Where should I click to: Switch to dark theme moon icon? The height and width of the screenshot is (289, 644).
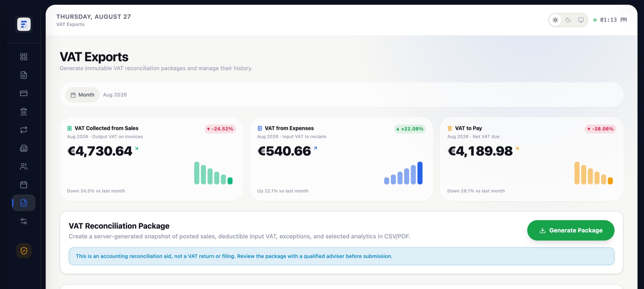click(x=568, y=20)
